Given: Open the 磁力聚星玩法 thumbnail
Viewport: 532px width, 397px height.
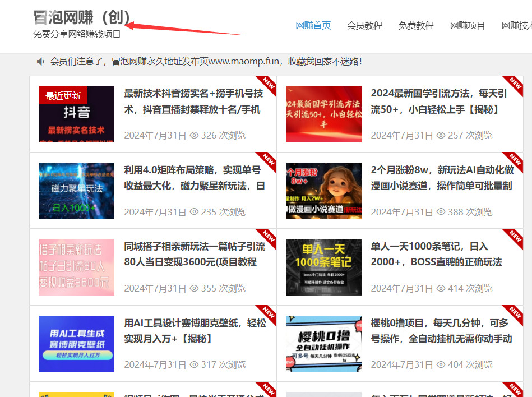Looking at the screenshot, I should tap(77, 191).
